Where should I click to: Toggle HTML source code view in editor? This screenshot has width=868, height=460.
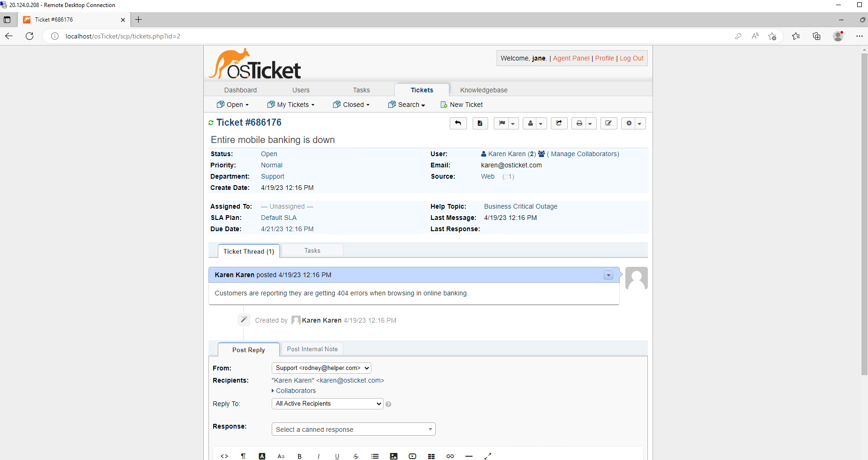pyautogui.click(x=224, y=456)
